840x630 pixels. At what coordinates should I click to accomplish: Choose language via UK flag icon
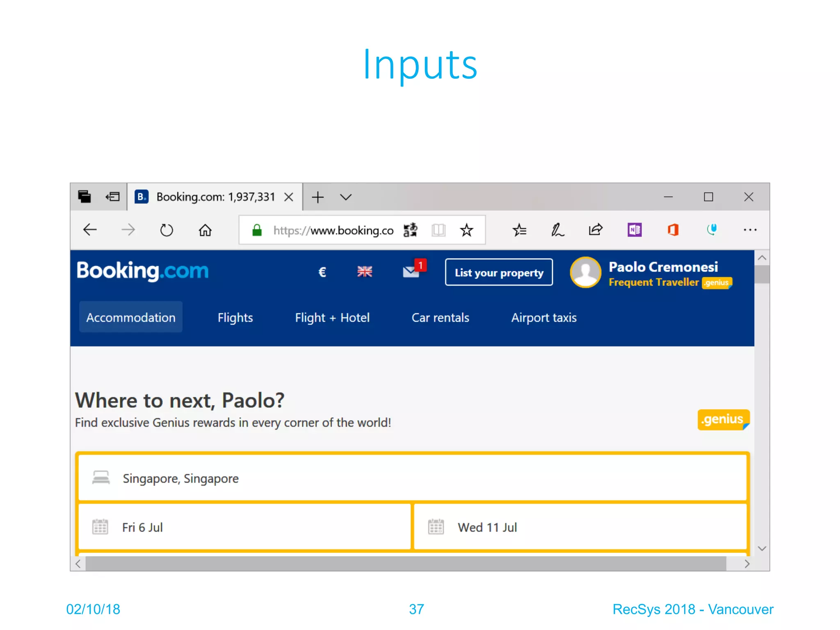[364, 272]
